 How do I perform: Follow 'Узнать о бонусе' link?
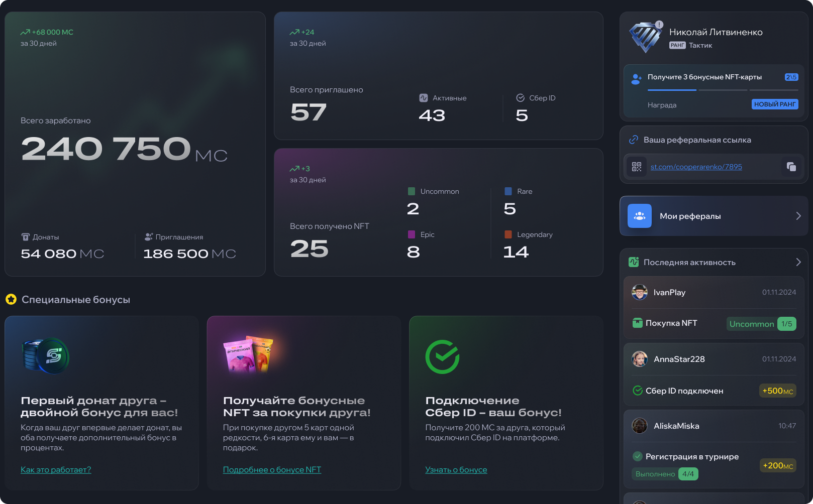click(x=456, y=470)
